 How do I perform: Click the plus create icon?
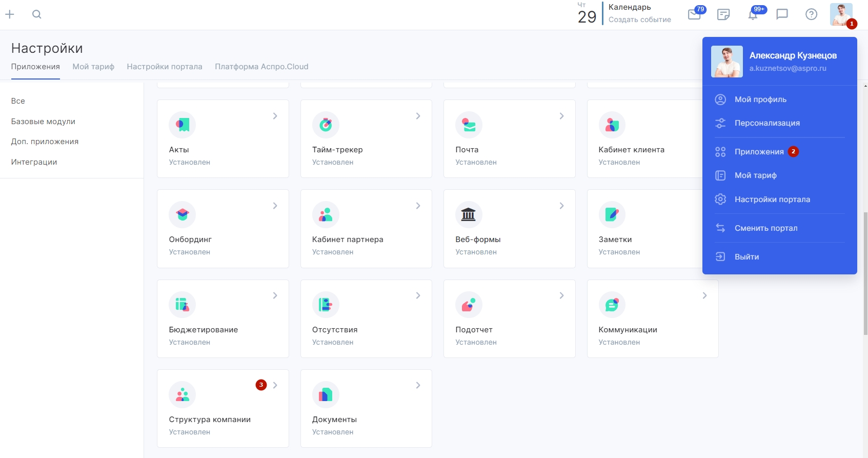point(10,14)
